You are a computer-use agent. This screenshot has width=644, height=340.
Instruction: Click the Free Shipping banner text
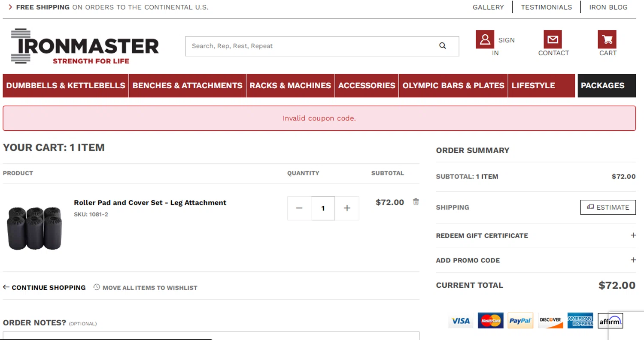[112, 7]
